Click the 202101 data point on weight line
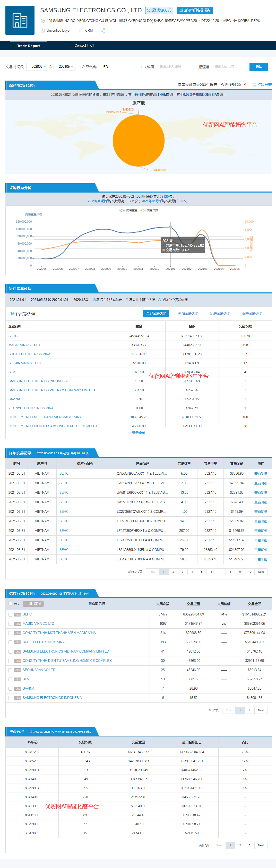Screen dimensions: 276x868 tap(170, 227)
